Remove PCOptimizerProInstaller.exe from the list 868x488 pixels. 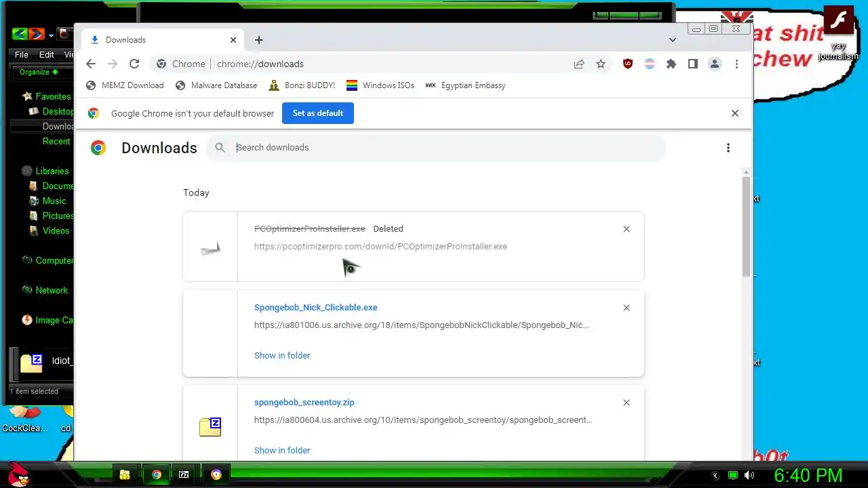(x=627, y=229)
